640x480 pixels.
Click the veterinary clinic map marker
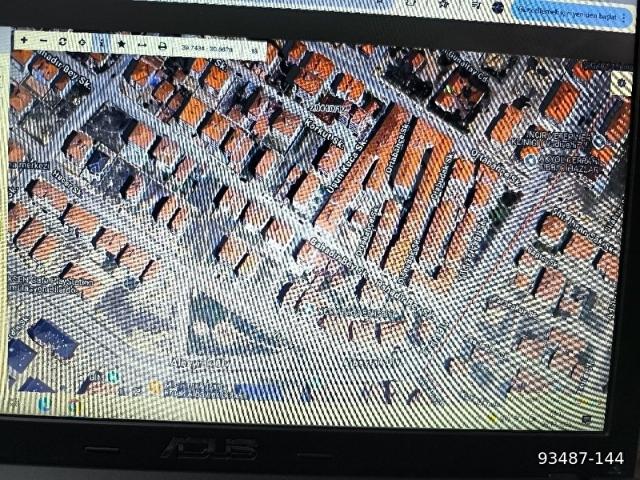[x=598, y=141]
